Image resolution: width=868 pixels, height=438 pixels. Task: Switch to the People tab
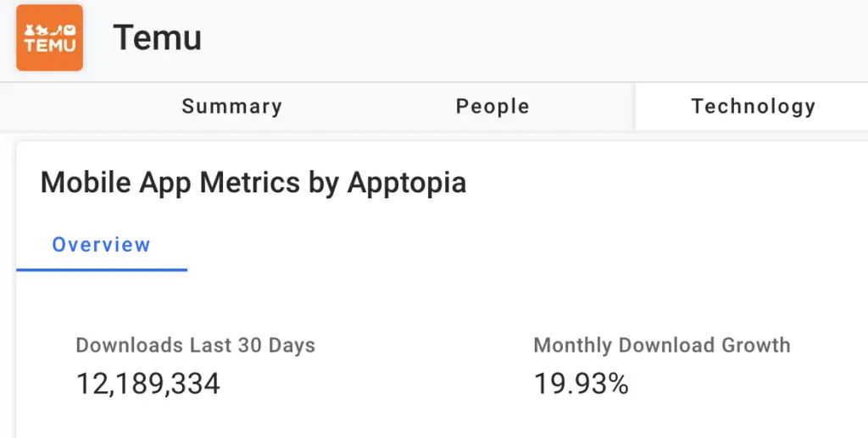pyautogui.click(x=492, y=107)
